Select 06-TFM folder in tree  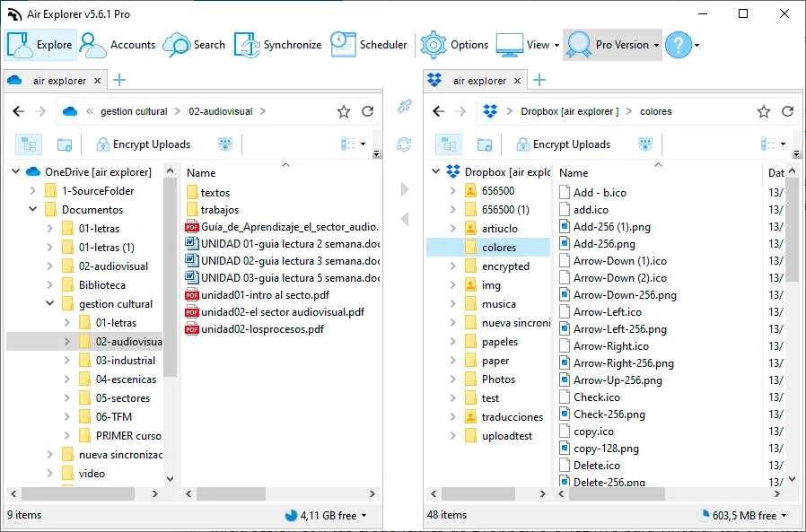point(114,417)
